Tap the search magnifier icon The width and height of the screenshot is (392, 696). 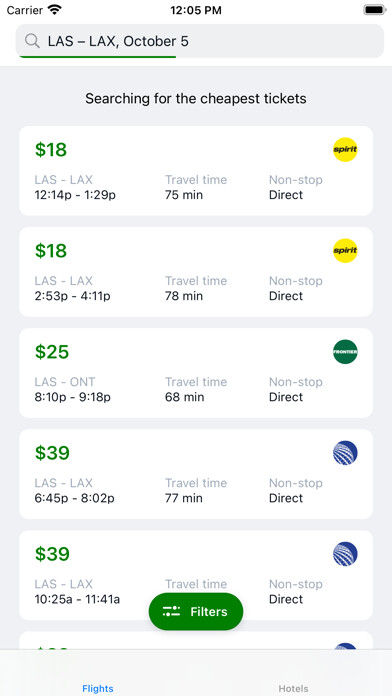coord(32,41)
